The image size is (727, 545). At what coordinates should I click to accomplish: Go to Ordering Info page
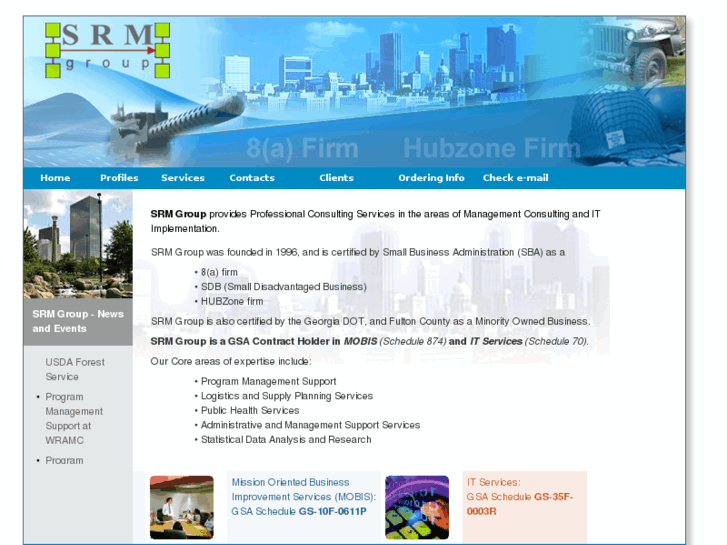click(x=431, y=178)
